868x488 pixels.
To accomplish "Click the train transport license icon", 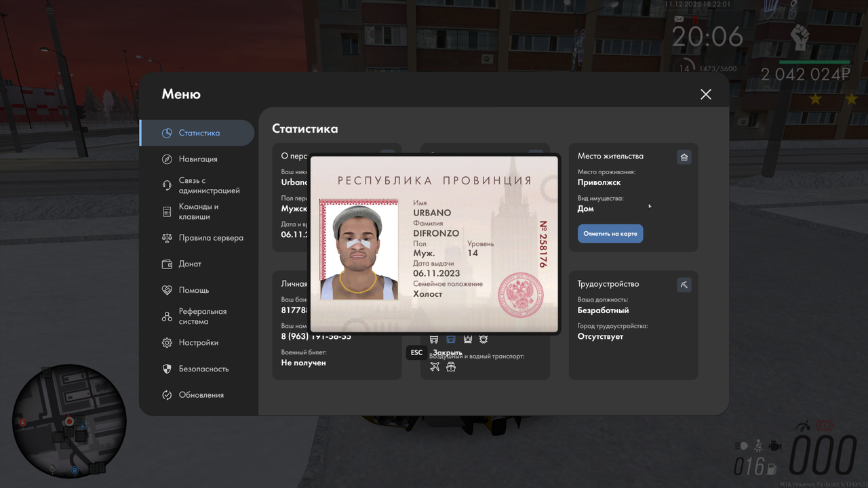I will (x=468, y=340).
